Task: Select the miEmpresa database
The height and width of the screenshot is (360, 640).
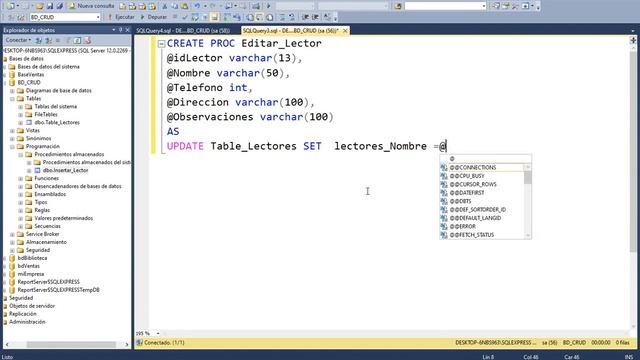Action: pyautogui.click(x=31, y=274)
